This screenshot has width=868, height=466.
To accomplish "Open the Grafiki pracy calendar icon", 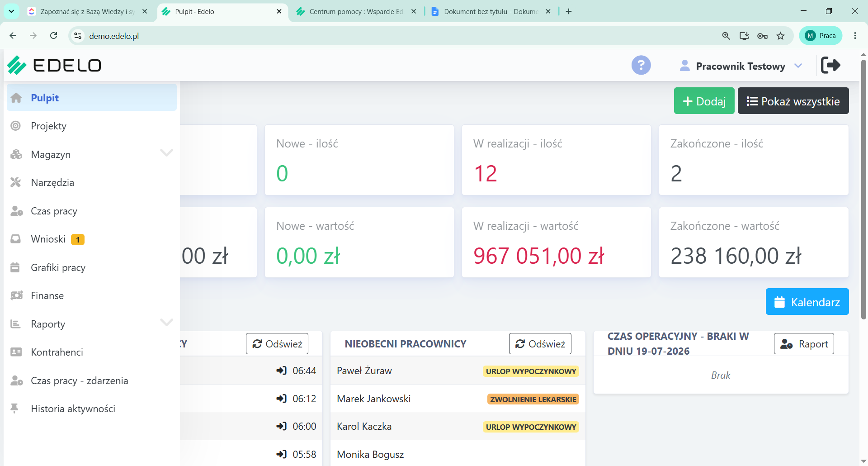I will coord(15,267).
